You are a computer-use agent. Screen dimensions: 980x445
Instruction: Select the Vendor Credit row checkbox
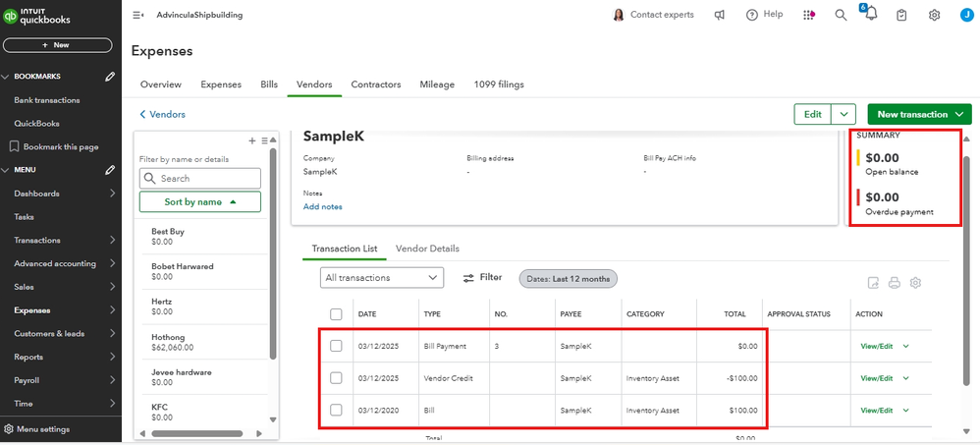337,377
